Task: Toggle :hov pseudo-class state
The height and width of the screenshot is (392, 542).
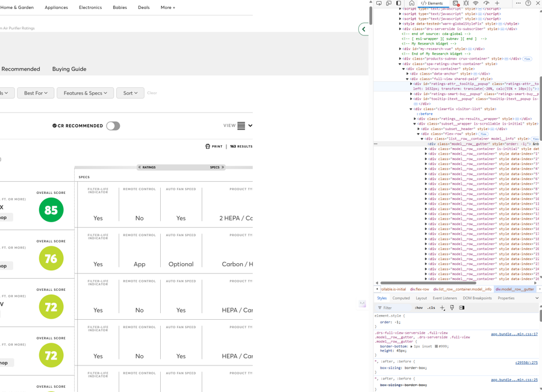Action: click(419, 308)
